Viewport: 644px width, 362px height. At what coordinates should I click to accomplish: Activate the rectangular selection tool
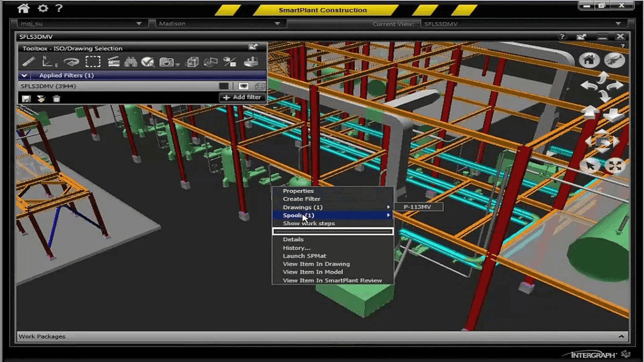tap(93, 61)
